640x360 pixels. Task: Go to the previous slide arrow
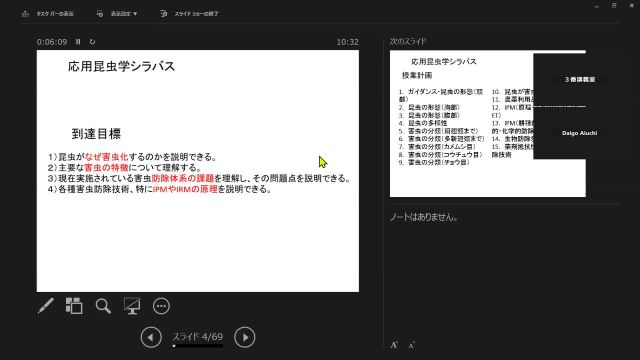point(151,337)
